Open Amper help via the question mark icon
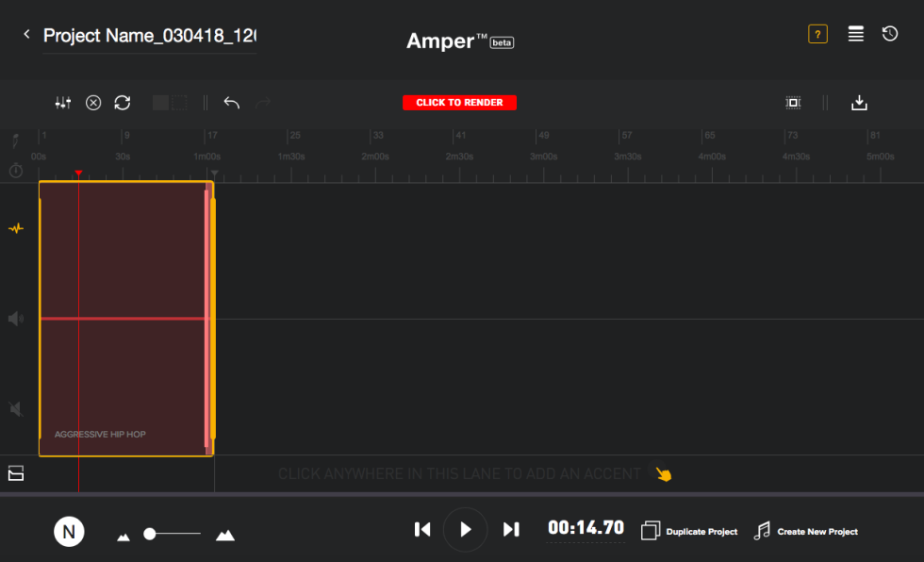Screen dimensions: 924x562 (x=817, y=33)
